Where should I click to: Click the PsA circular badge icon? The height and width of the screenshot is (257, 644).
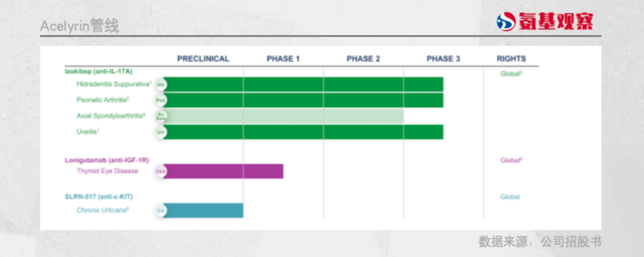160,100
